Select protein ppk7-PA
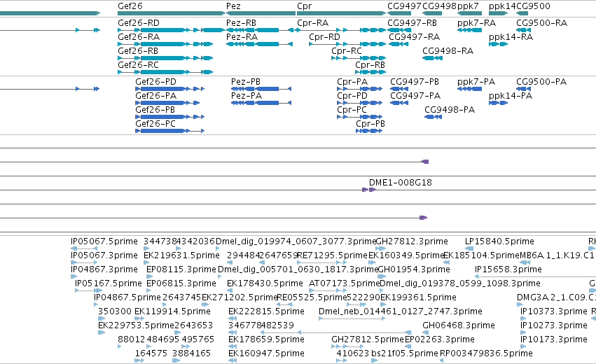Image resolution: width=596 pixels, height=364 pixels. coord(469,89)
